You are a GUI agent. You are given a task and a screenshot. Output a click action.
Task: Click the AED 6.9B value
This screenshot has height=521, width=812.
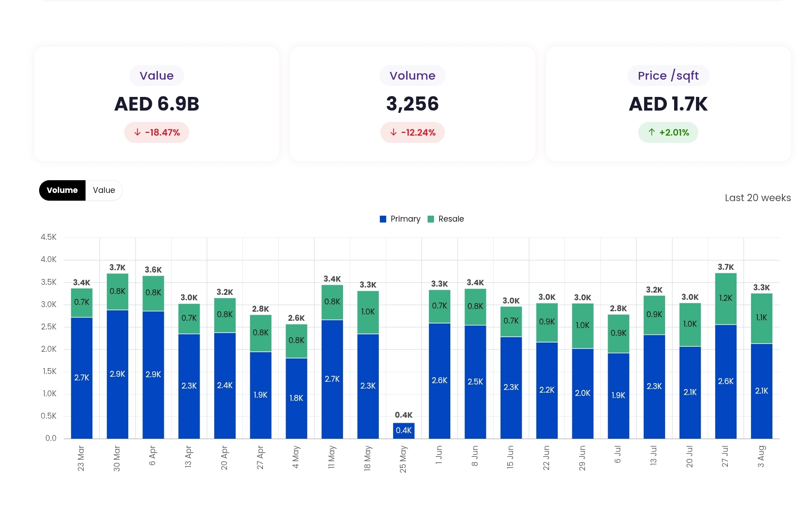(156, 104)
